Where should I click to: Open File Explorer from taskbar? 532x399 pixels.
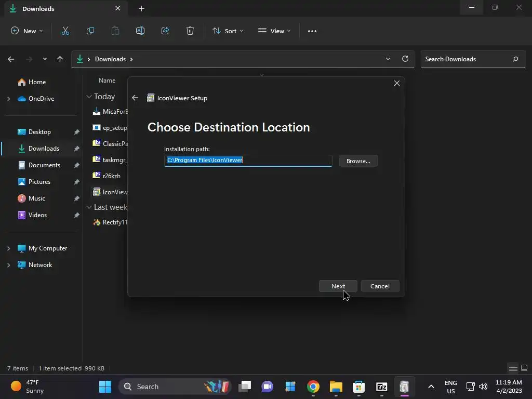(336, 387)
